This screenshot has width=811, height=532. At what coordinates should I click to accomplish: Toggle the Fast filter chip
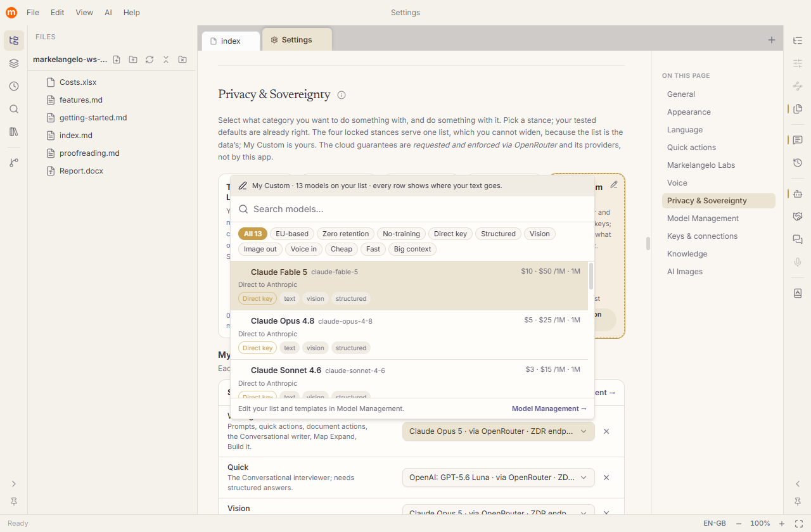[x=373, y=249]
